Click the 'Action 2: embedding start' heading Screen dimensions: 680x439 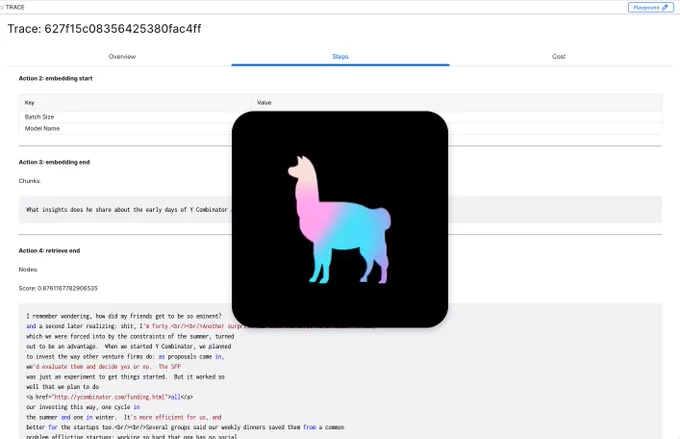tap(56, 79)
